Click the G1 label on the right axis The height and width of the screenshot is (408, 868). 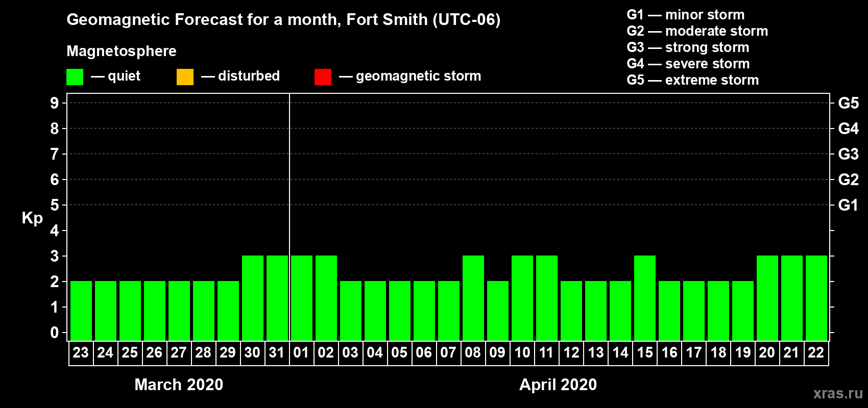(848, 205)
